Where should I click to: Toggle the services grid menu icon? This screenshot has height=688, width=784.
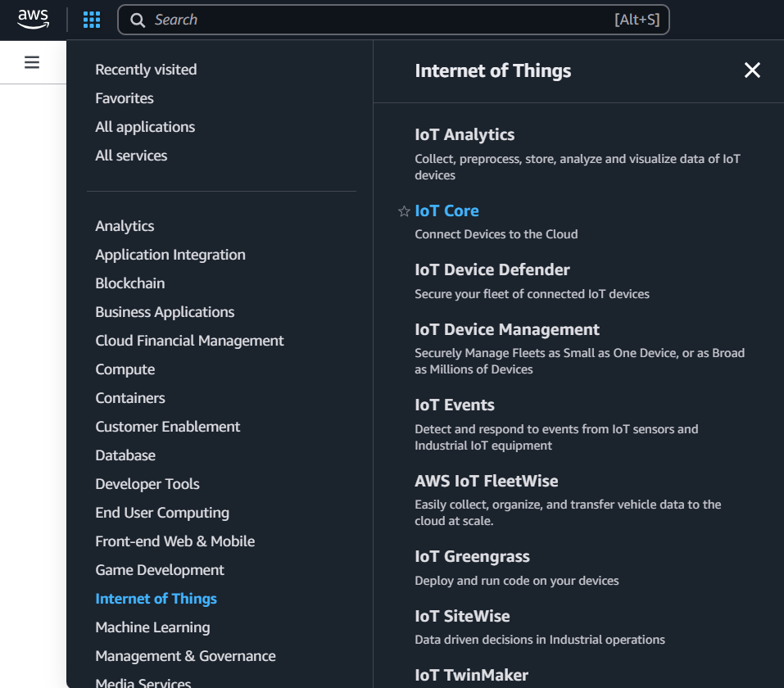[x=92, y=20]
